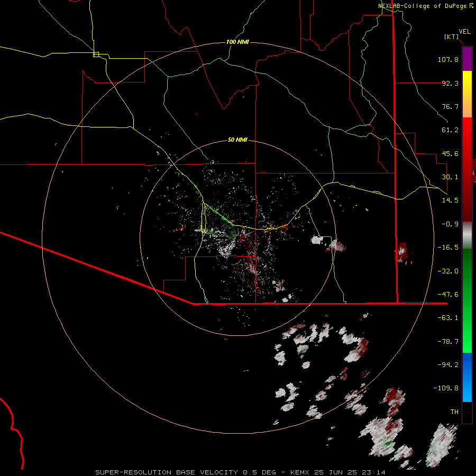This screenshot has height=476, width=476.
Task: Click the -16.5 velocity scale value
Action: point(448,248)
